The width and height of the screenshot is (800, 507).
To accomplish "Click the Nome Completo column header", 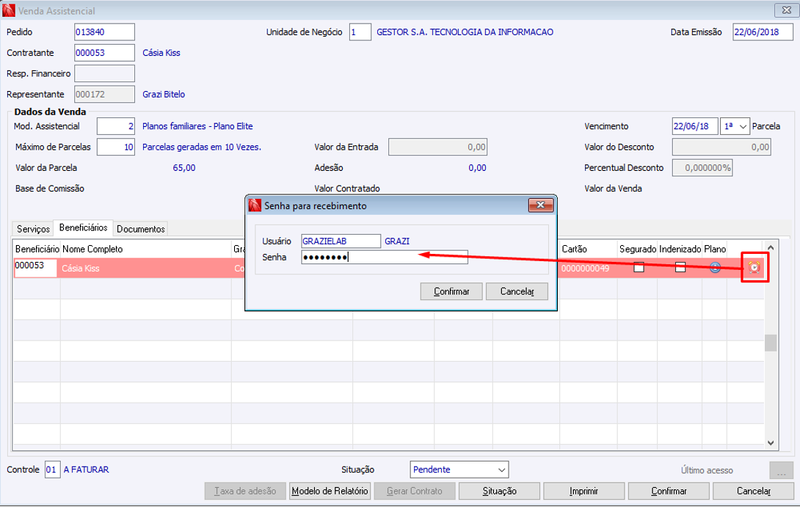I will [92, 249].
